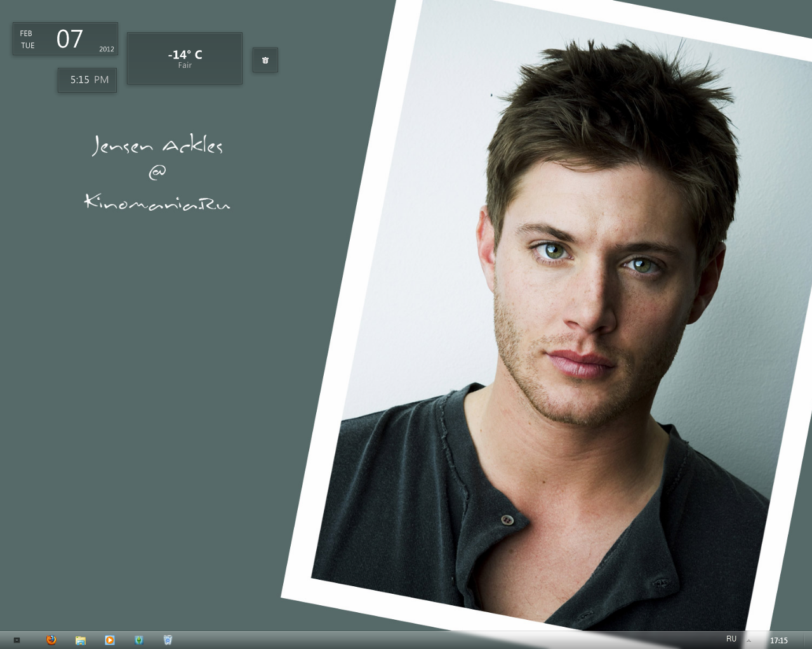Select the Fair weather condition label
Screen dimensions: 812x649
point(185,65)
